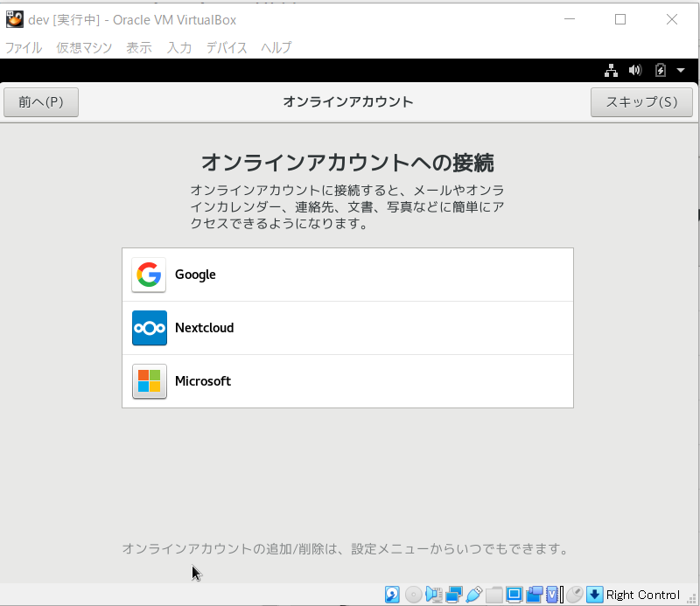Click the recording status icon
Image resolution: width=700 pixels, height=606 pixels.
[534, 595]
